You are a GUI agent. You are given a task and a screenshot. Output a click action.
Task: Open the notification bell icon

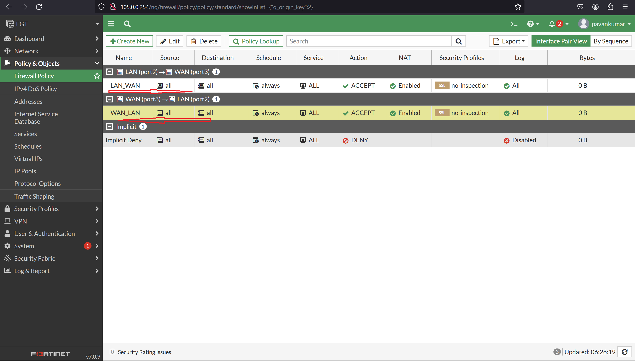tap(552, 24)
